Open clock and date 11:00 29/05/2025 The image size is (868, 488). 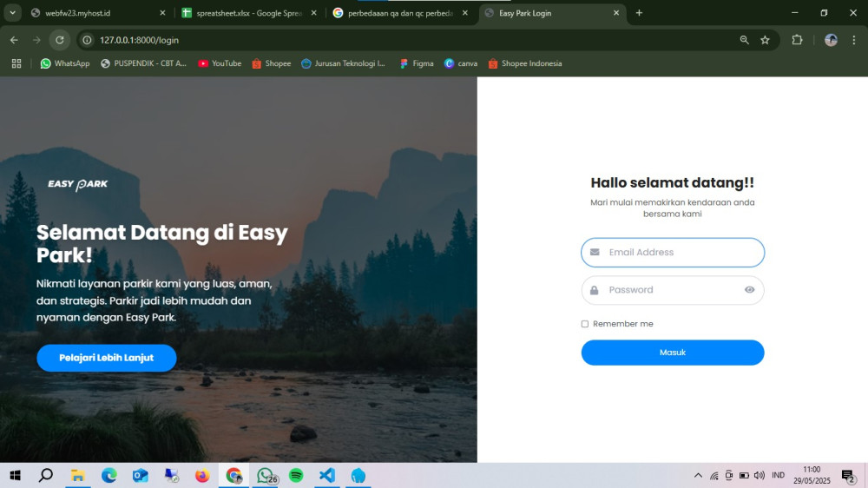pos(812,475)
